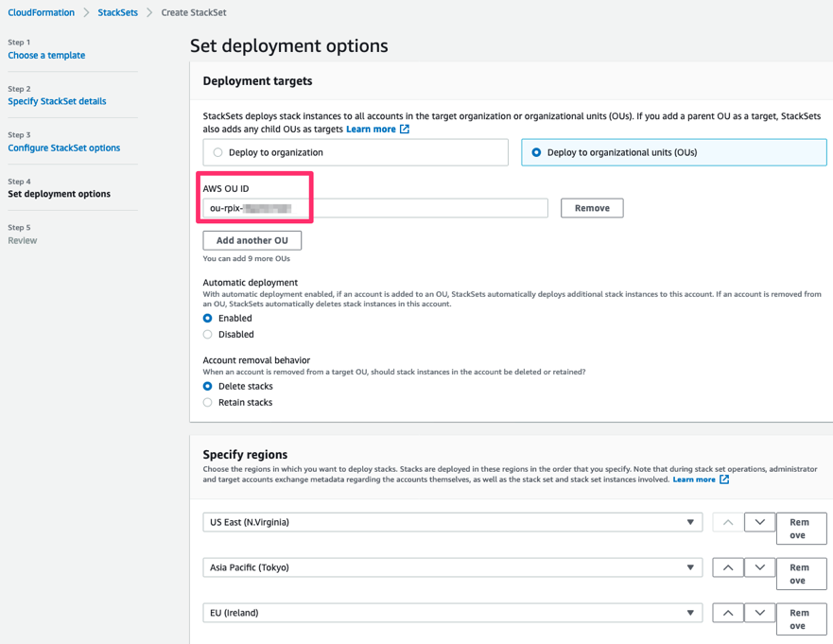833x644 pixels.
Task: Click the Add another OU button
Action: [x=252, y=240]
